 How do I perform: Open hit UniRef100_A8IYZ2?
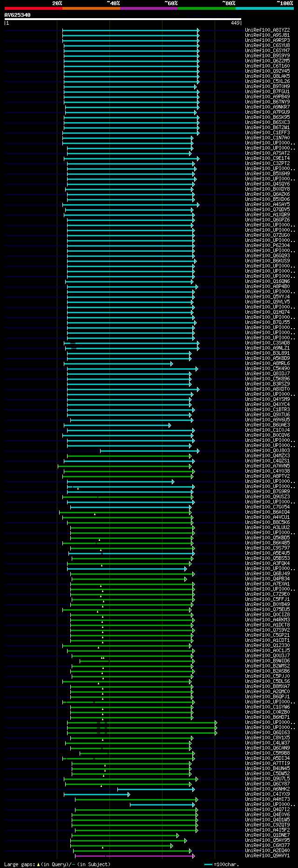[267, 30]
